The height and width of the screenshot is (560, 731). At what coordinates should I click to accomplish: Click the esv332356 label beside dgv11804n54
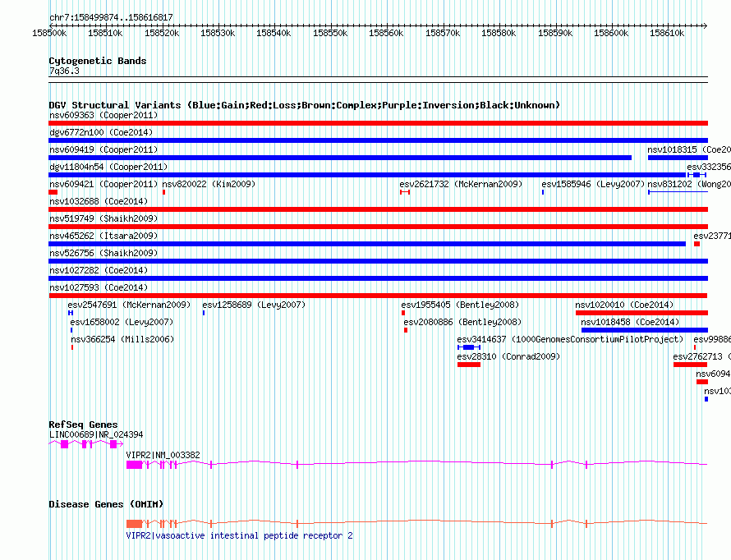click(709, 167)
